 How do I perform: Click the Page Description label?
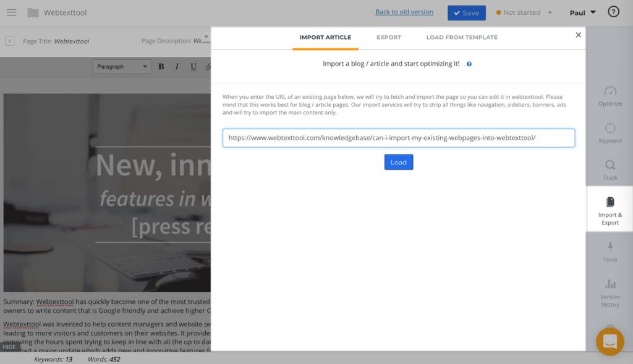166,41
